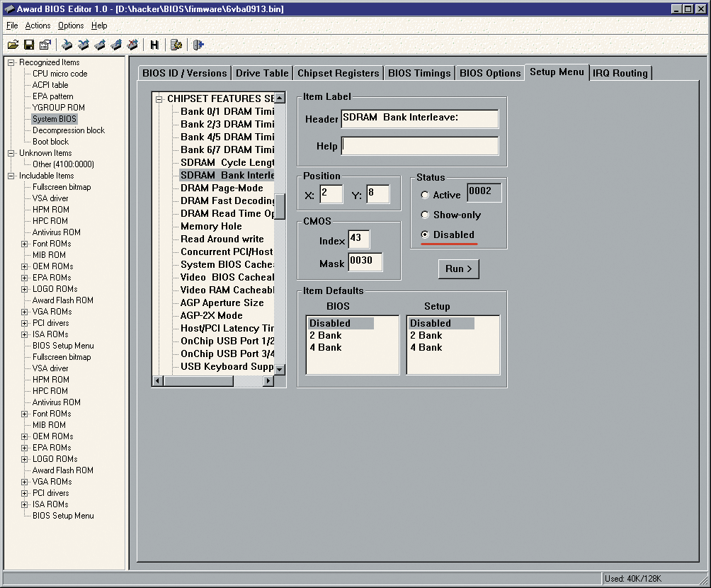Select 4 Bank in BIOS defaults list
The width and height of the screenshot is (711, 588).
point(326,348)
